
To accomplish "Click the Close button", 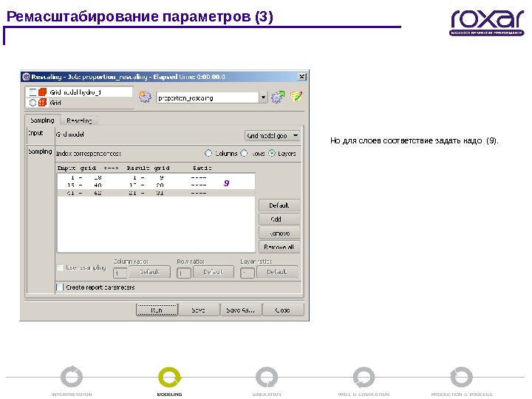I will coord(282,310).
